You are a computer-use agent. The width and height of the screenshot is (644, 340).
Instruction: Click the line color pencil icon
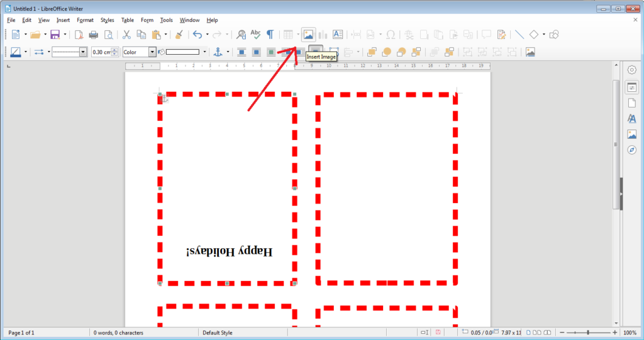click(16, 52)
